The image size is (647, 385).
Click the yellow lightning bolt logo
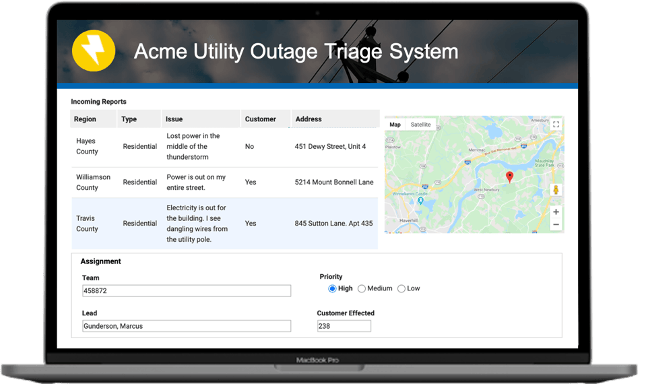click(95, 52)
